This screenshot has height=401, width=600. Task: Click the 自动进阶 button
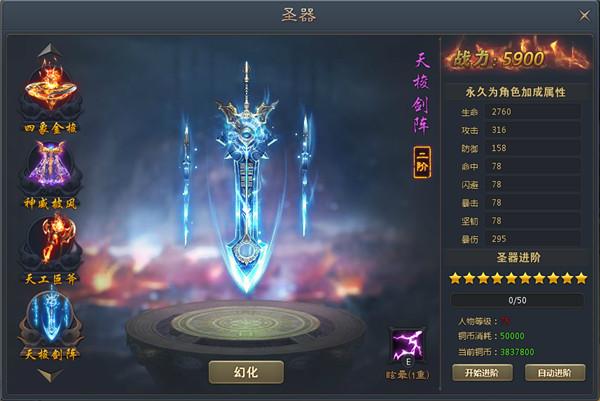pyautogui.click(x=555, y=373)
